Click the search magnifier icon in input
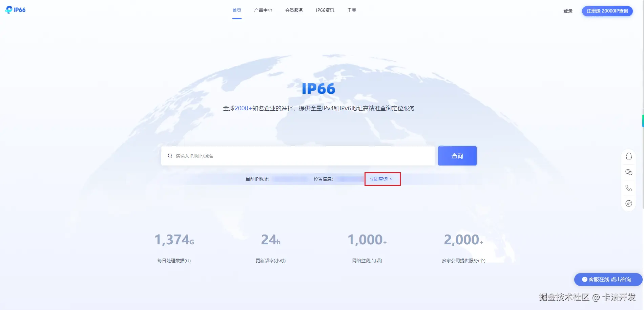The height and width of the screenshot is (310, 644). click(170, 156)
